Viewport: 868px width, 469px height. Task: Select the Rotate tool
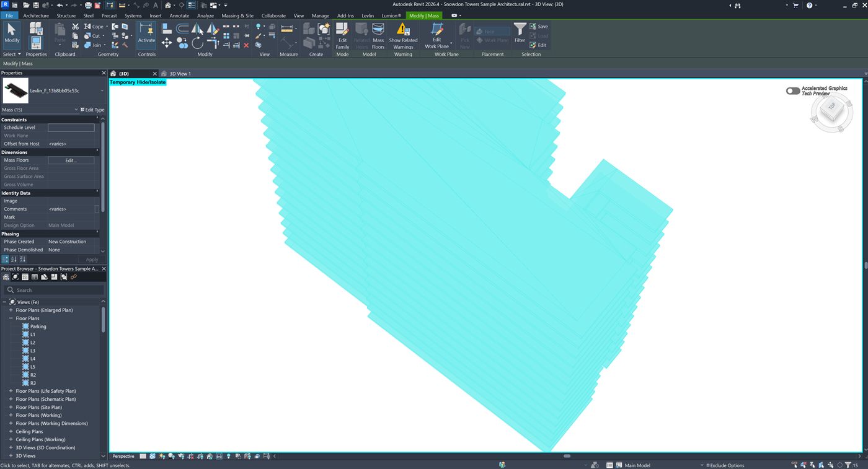197,43
